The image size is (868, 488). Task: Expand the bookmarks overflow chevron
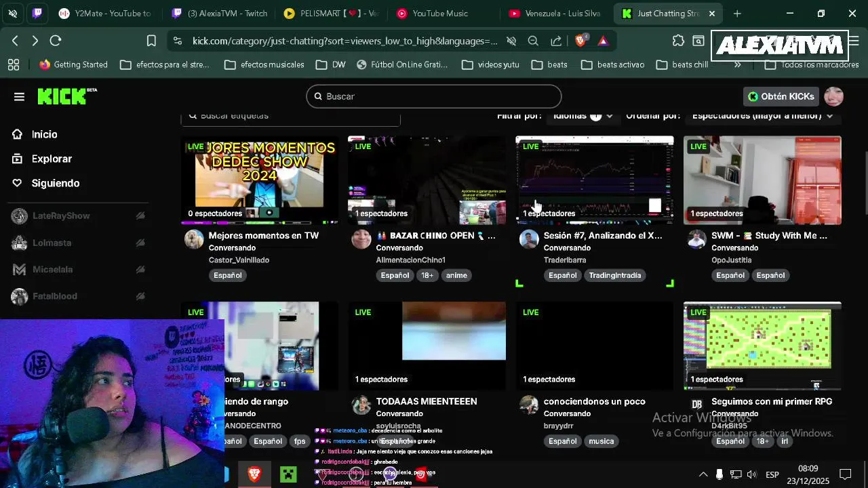coord(738,64)
